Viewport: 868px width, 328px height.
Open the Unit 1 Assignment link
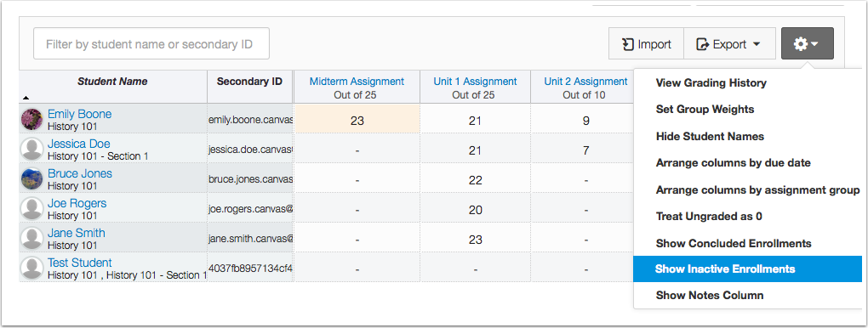point(475,82)
